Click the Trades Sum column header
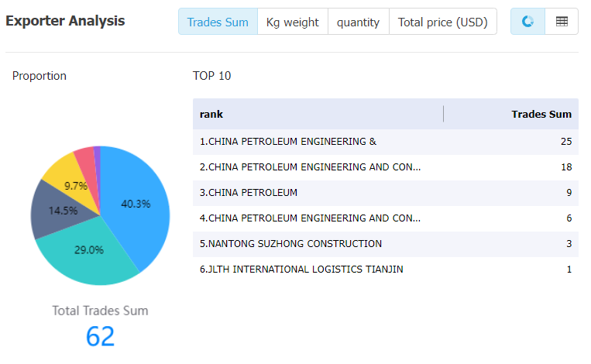 click(541, 114)
